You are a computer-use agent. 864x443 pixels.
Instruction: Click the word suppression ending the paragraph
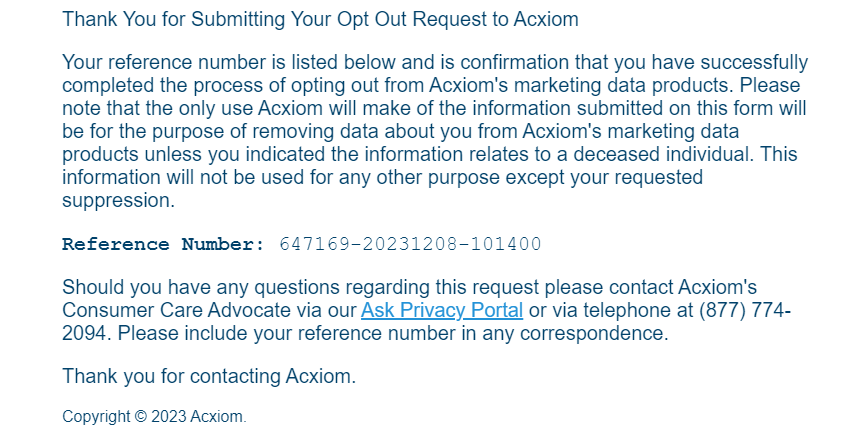(118, 201)
